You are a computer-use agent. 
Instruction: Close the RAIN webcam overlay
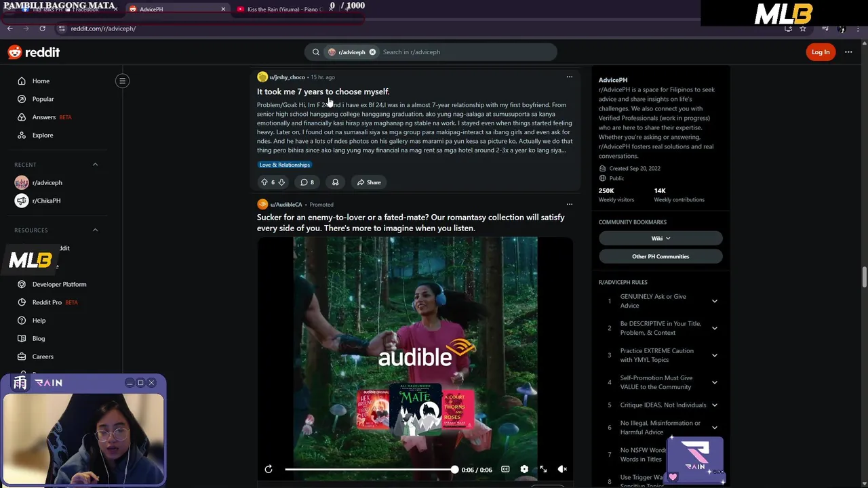(x=151, y=383)
